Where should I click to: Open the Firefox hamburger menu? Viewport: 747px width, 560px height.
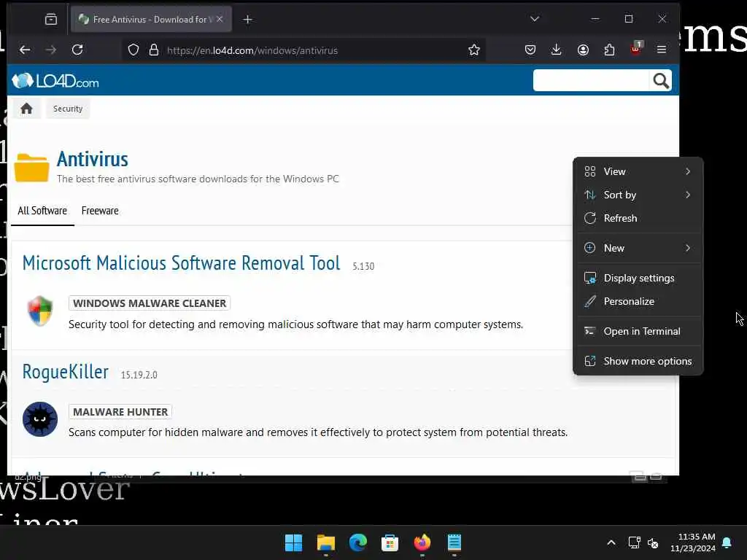(661, 50)
